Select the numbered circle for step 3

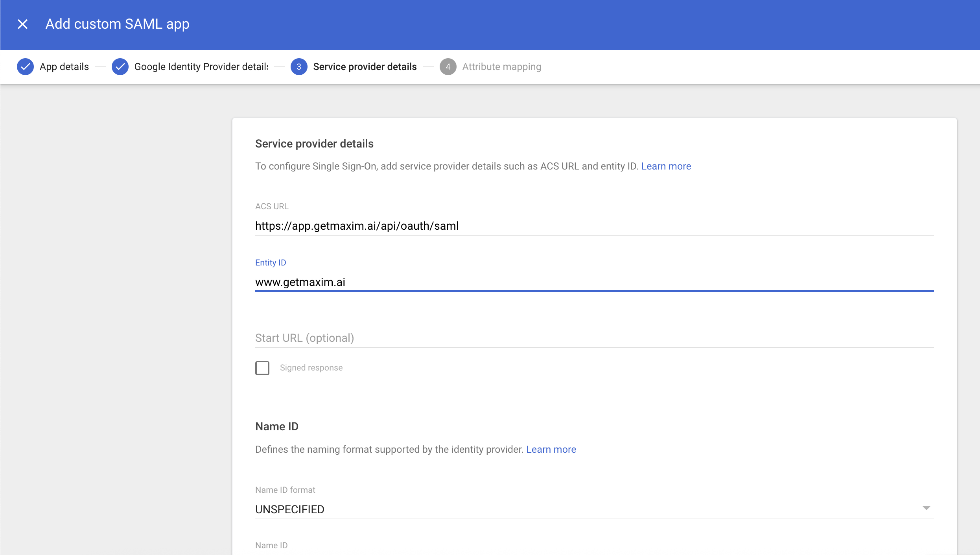tap(299, 66)
